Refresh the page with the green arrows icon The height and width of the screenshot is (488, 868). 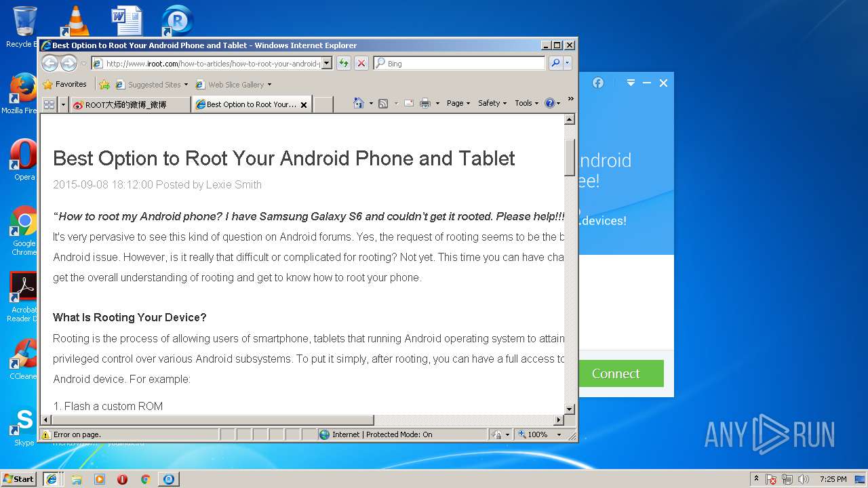(344, 63)
